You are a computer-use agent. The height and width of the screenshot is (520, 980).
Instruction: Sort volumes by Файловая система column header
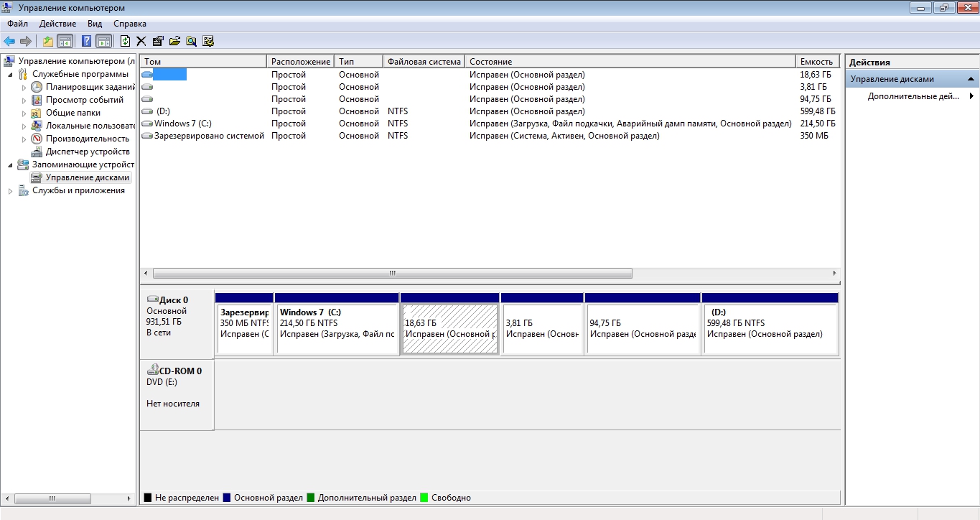point(424,62)
